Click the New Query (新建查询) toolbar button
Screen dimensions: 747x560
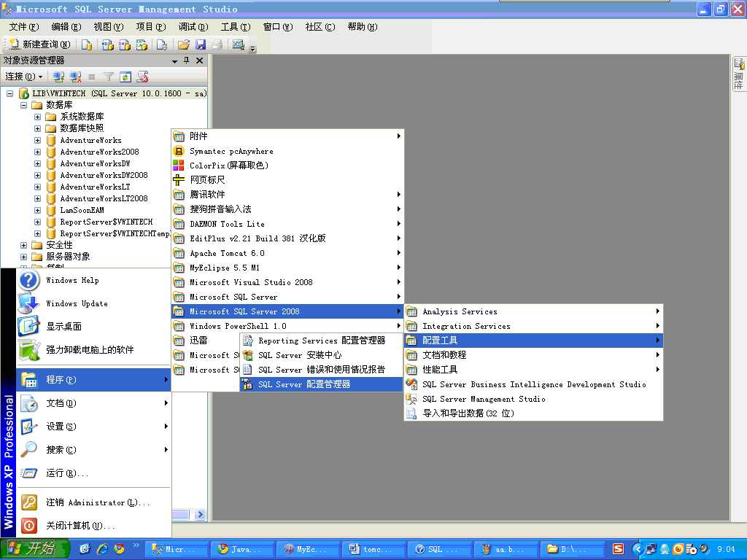(40, 44)
